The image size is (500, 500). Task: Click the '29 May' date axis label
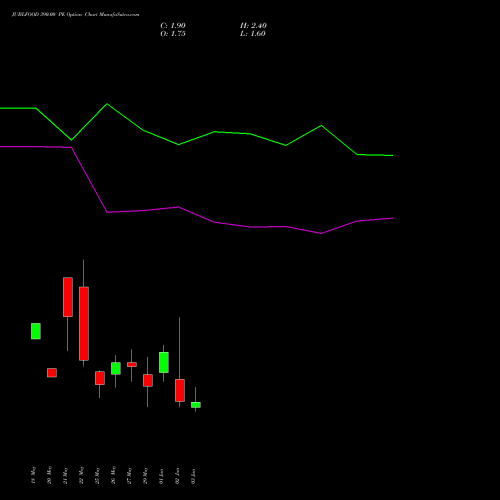tap(145, 475)
